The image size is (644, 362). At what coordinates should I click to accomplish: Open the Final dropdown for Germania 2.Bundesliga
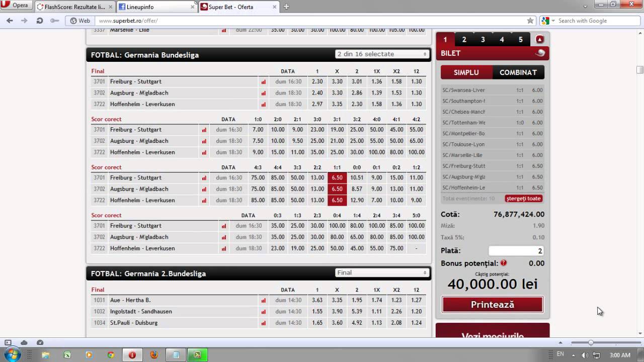pyautogui.click(x=382, y=273)
